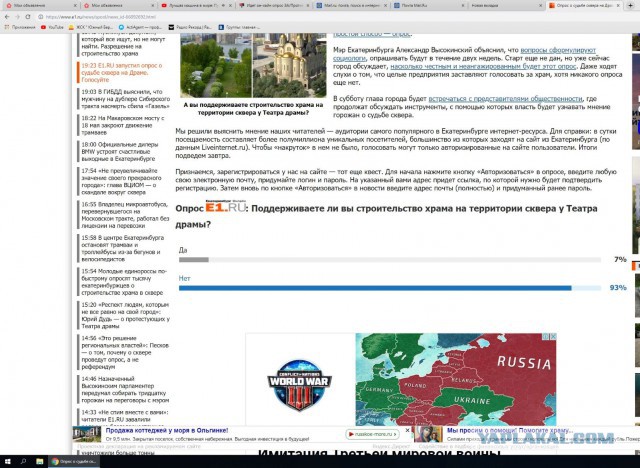Open 19:23 news E1.RU запустил опрос

122,73
